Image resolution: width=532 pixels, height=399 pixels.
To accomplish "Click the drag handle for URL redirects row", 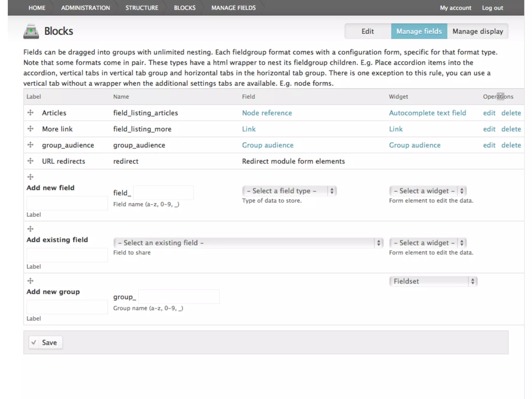I will point(30,161).
